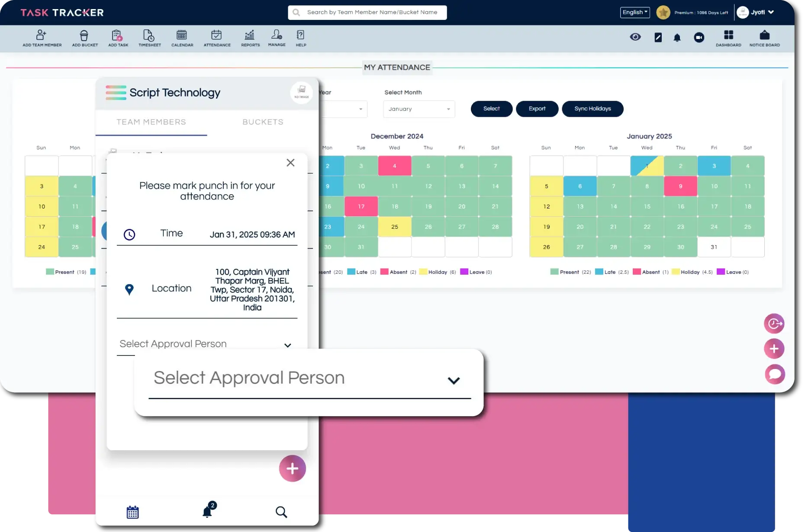This screenshot has width=805, height=532.
Task: Open the Script Technology hamburger menu
Action: (x=116, y=93)
